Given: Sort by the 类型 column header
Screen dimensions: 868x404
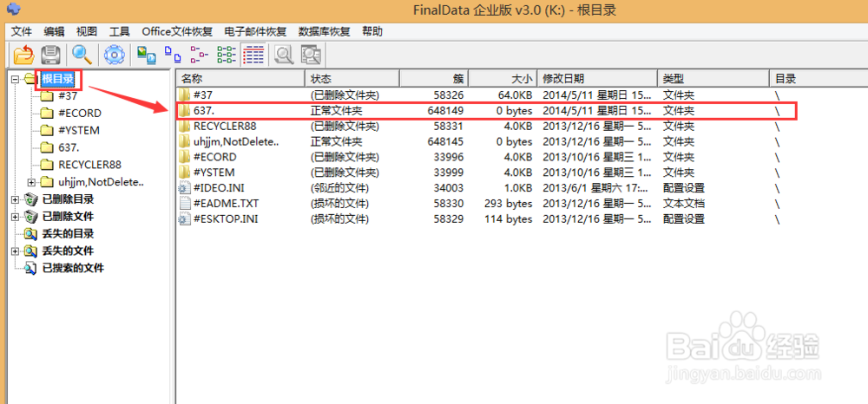Looking at the screenshot, I should coord(713,79).
